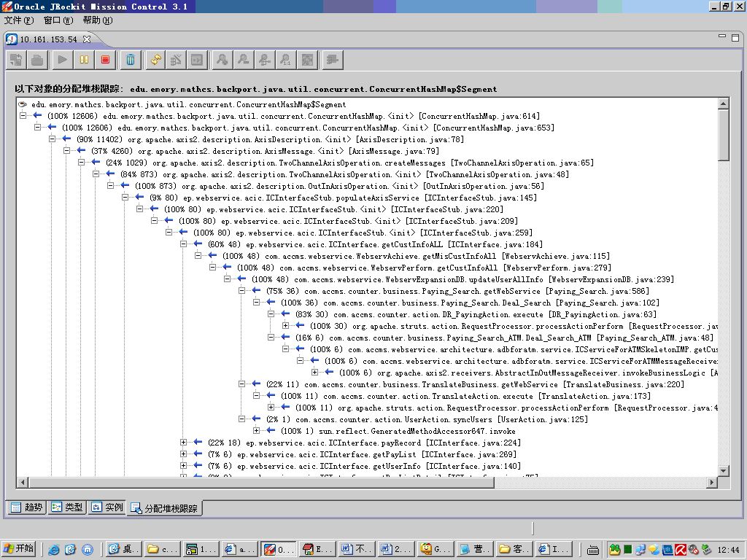
Task: Close the 10.161.153.54 editor tab
Action: click(87, 39)
